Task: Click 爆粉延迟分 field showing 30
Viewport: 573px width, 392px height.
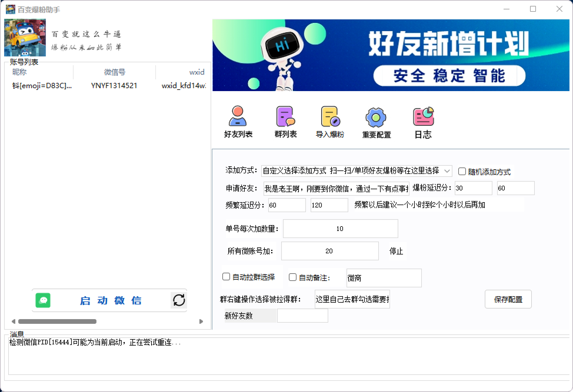Action: tap(473, 188)
